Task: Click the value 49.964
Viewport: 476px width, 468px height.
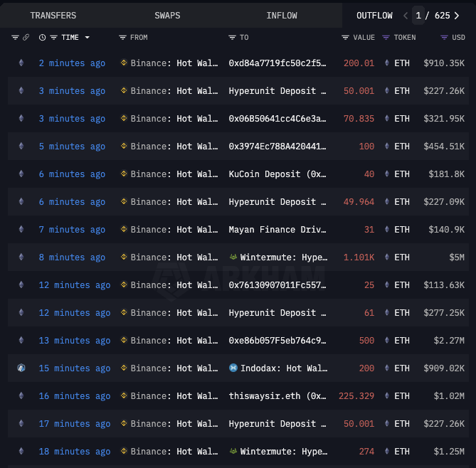Action: pos(359,202)
